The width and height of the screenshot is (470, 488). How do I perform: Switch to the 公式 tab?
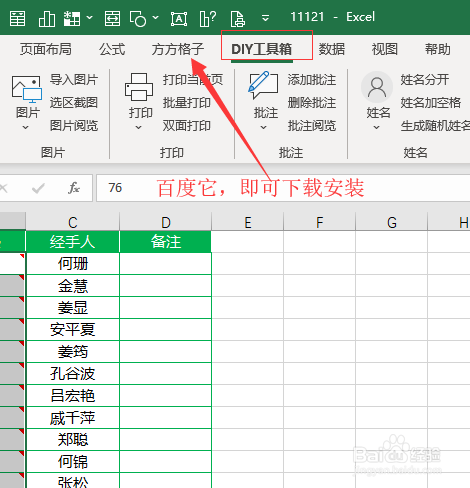[112, 49]
